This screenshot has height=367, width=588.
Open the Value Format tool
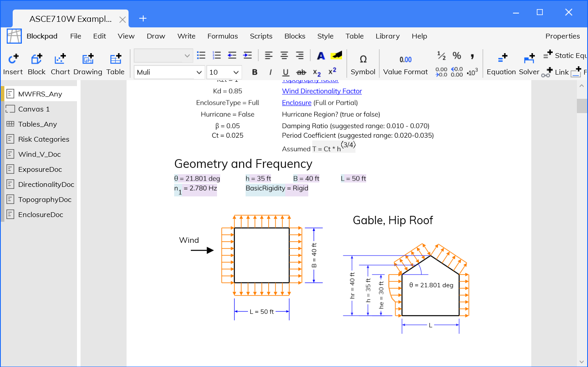click(405, 60)
